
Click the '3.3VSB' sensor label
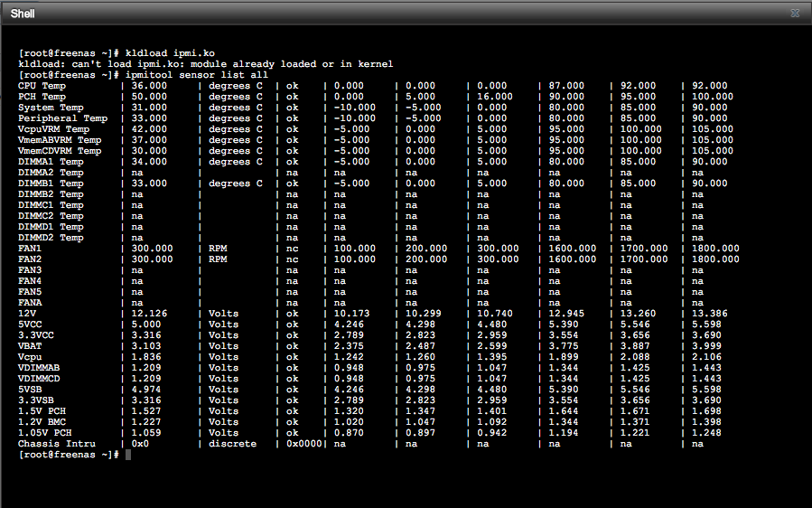(x=36, y=401)
